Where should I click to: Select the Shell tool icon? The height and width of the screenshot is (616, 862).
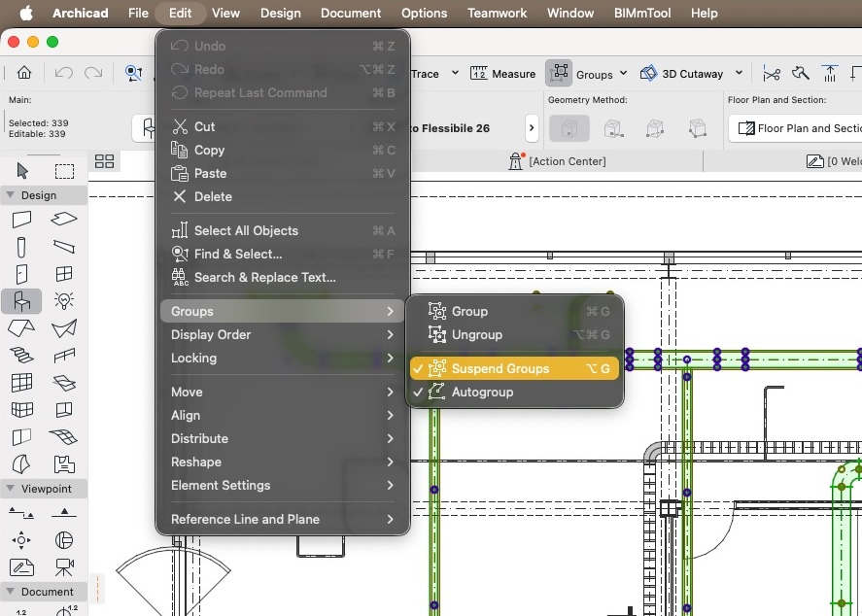pos(64,328)
